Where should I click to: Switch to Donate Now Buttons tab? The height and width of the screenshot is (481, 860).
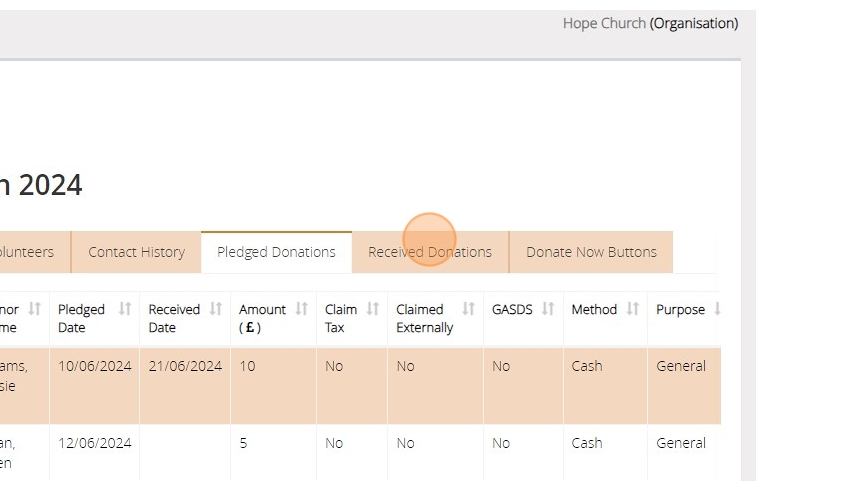pyautogui.click(x=591, y=252)
